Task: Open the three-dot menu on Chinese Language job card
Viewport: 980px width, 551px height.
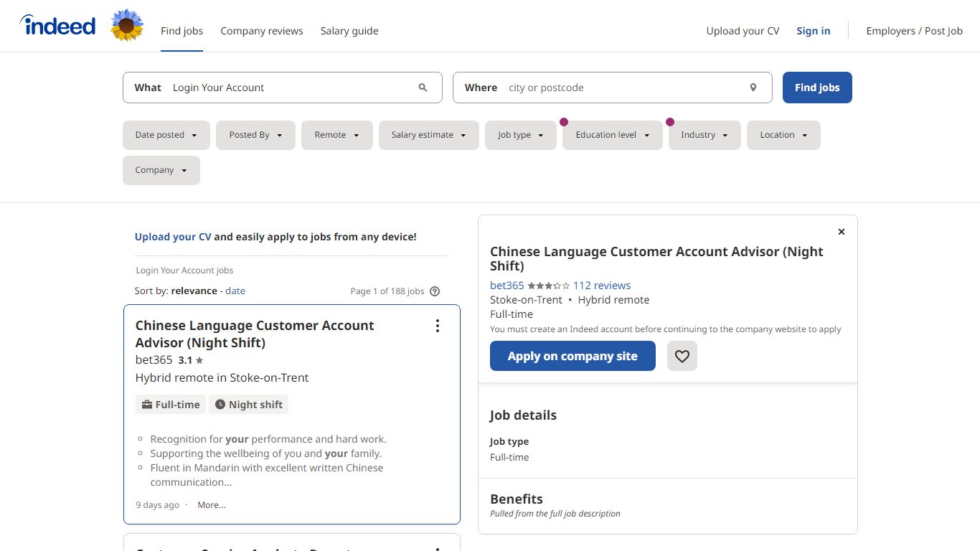Action: [438, 326]
